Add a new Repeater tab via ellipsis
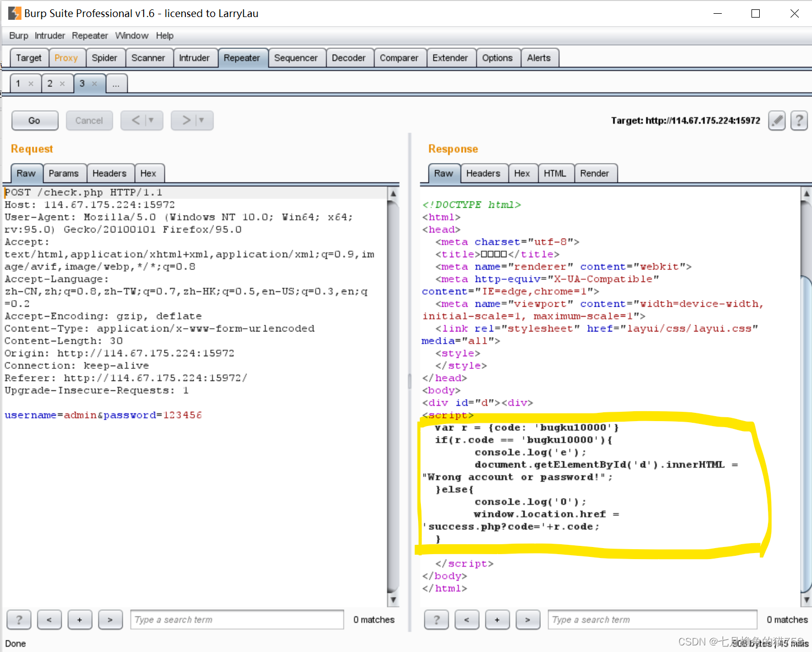Image resolution: width=812 pixels, height=652 pixels. 116,84
